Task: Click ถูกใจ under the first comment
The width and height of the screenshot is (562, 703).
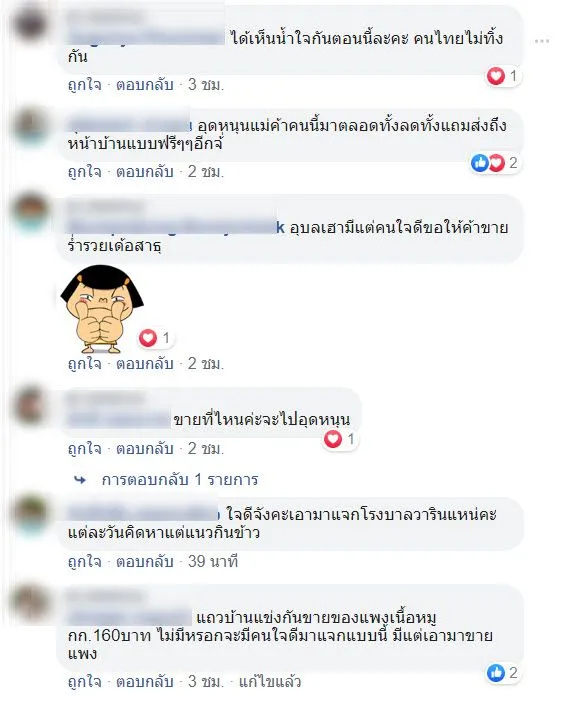Action: click(x=85, y=84)
